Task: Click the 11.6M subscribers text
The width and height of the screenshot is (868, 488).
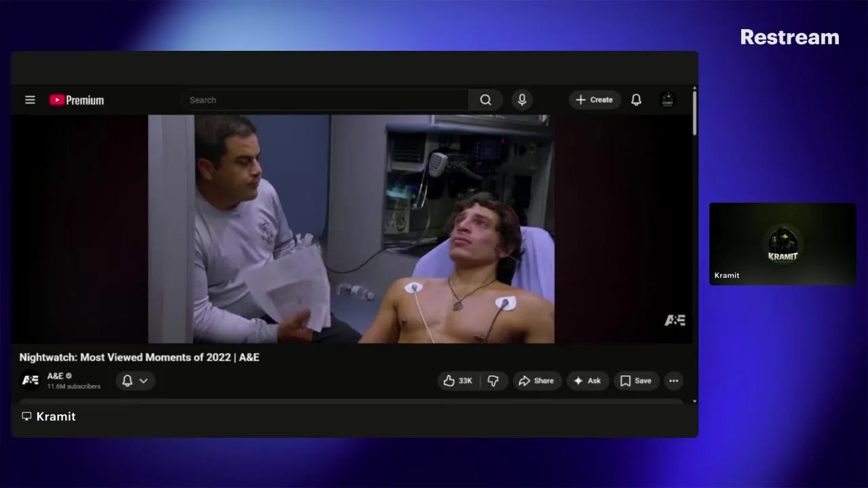Action: coord(73,386)
